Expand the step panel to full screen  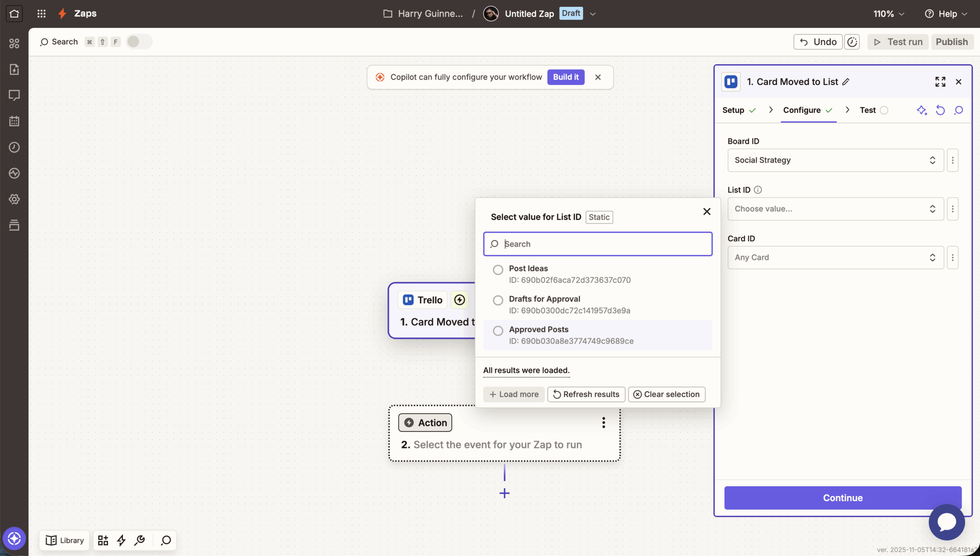(940, 82)
